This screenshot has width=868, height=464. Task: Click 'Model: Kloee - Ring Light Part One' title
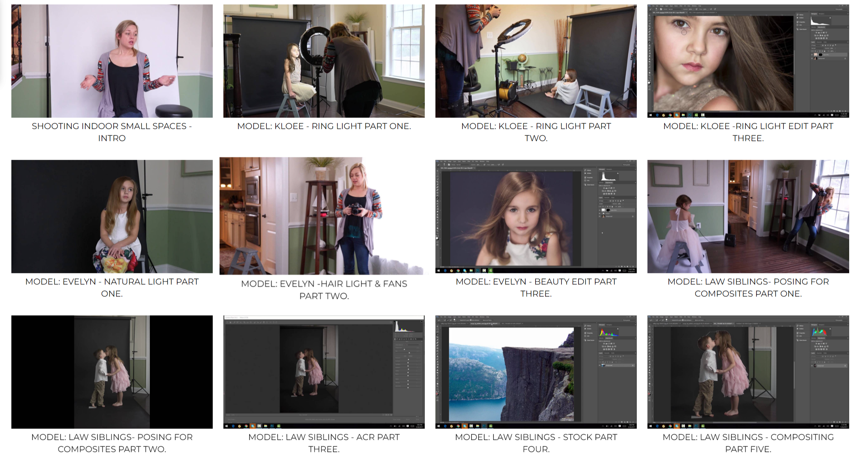tap(324, 126)
